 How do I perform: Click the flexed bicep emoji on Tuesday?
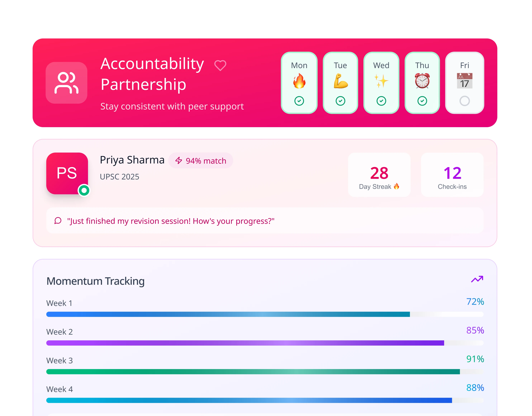(x=340, y=81)
